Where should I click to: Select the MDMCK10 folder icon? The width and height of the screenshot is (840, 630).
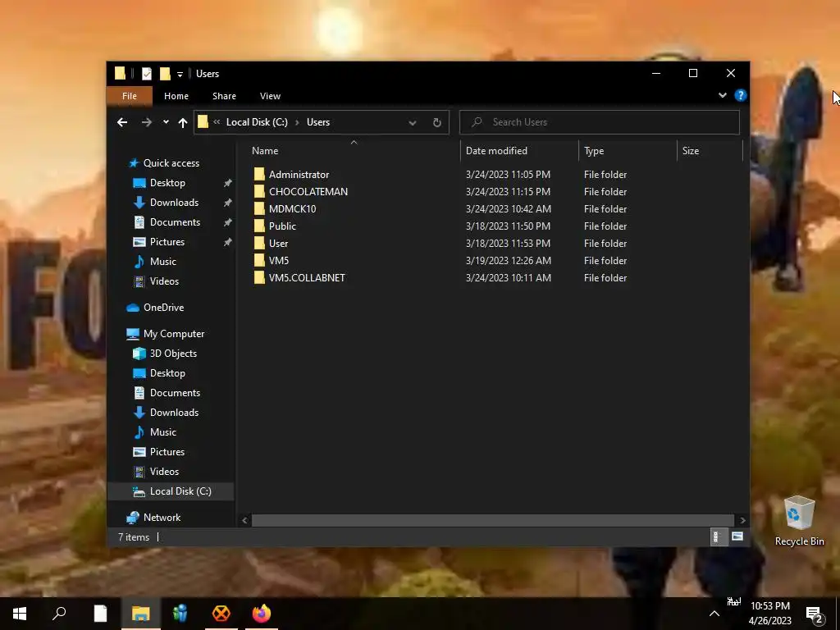click(x=259, y=209)
